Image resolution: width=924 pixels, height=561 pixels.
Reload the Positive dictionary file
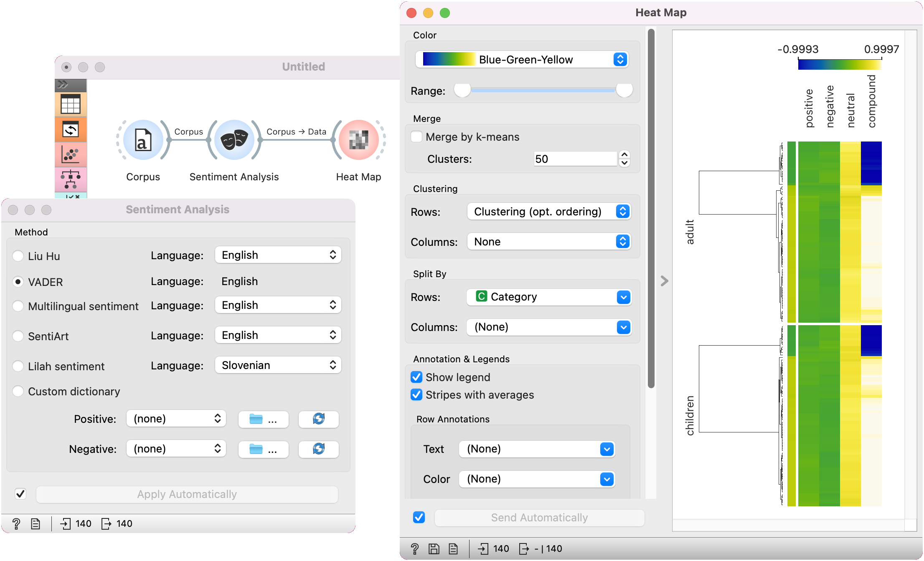(318, 419)
